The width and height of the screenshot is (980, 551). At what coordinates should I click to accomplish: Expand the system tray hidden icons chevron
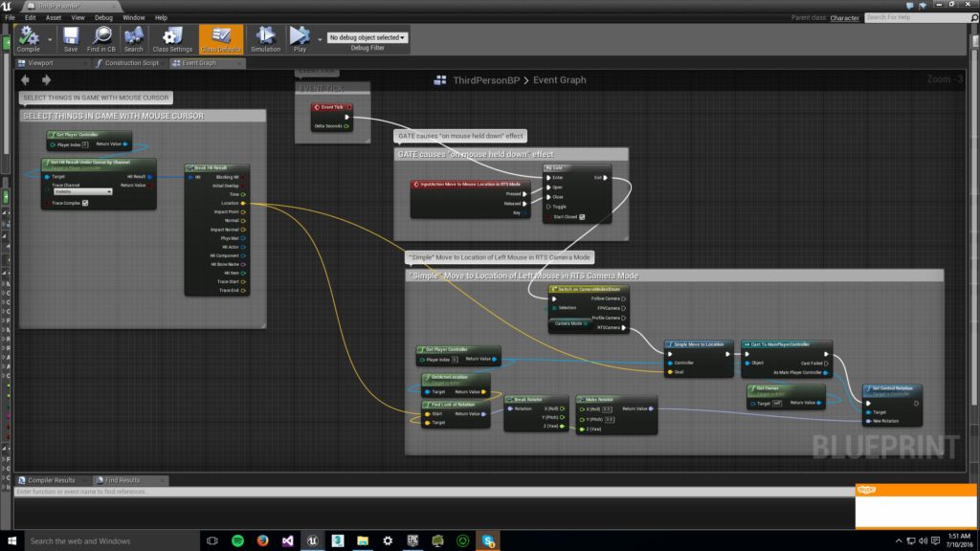pyautogui.click(x=899, y=541)
